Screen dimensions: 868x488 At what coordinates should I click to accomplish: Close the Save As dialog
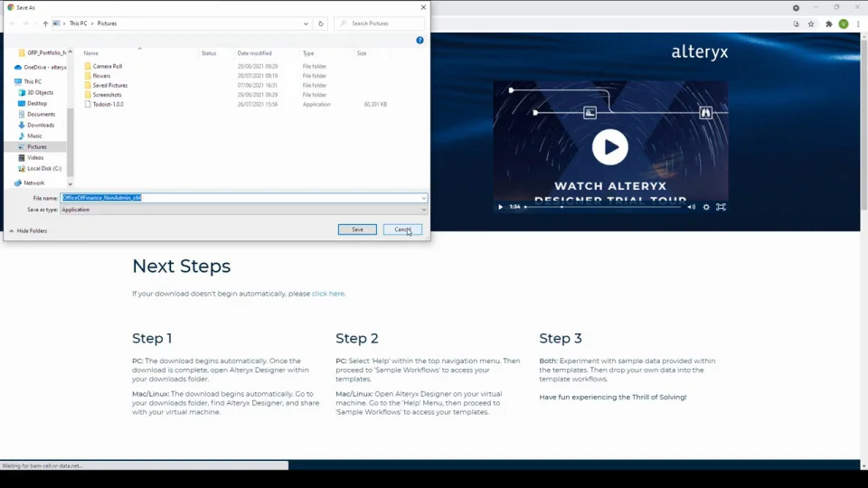(423, 7)
